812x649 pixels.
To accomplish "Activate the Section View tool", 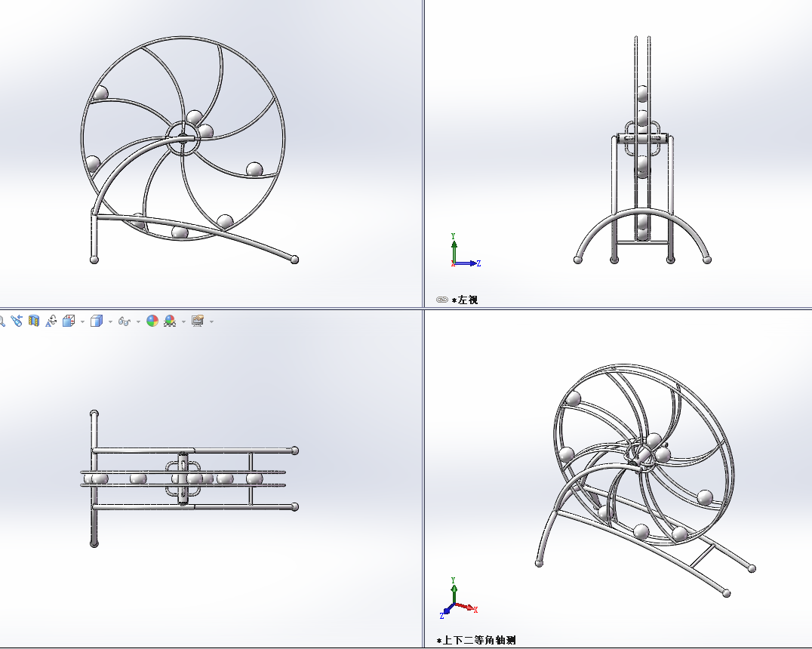I will click(x=34, y=321).
